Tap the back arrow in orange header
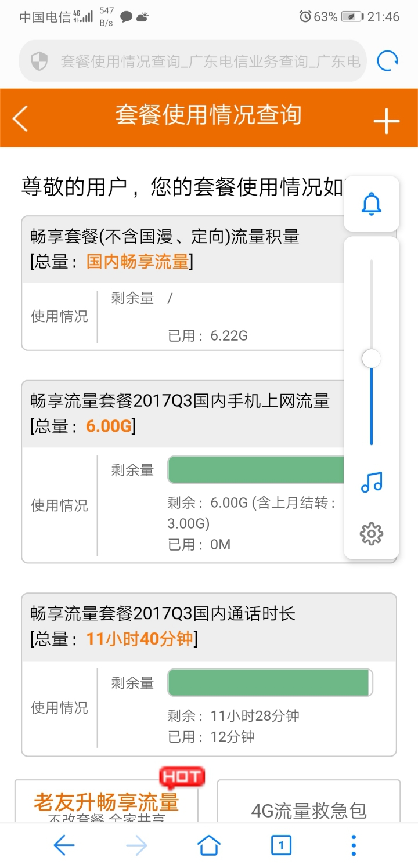Image resolution: width=418 pixels, height=868 pixels. 21,119
